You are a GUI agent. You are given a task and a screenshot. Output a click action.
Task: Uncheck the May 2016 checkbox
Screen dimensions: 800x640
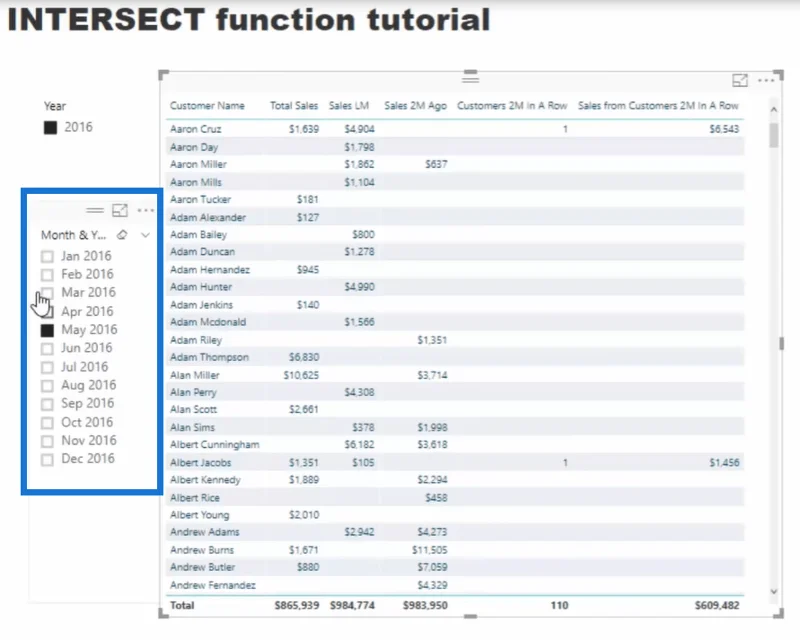47,330
